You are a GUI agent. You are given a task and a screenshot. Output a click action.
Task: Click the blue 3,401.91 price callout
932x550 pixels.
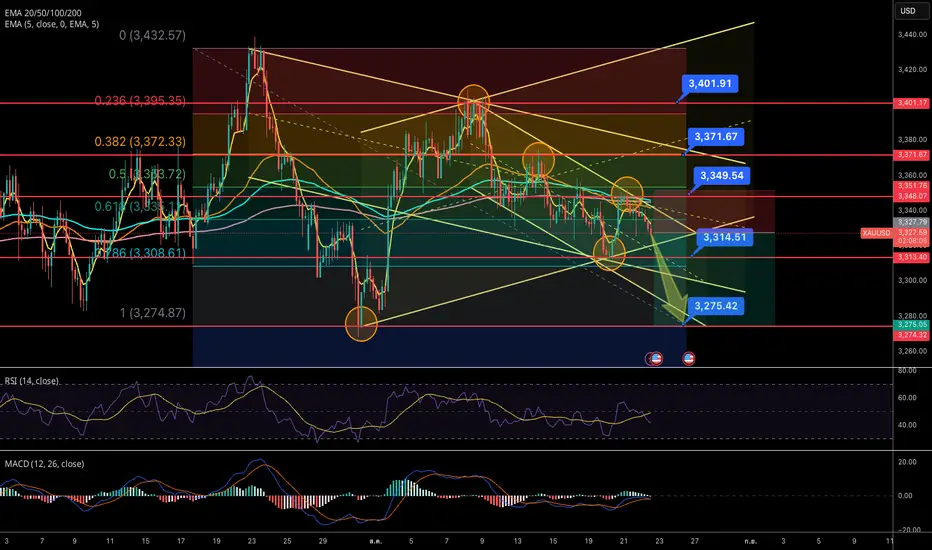click(x=710, y=84)
